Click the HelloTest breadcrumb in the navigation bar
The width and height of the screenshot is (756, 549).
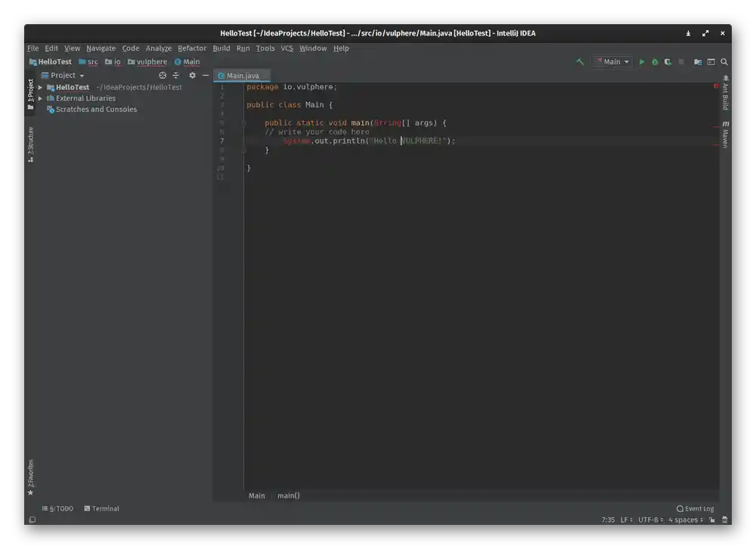[50, 62]
